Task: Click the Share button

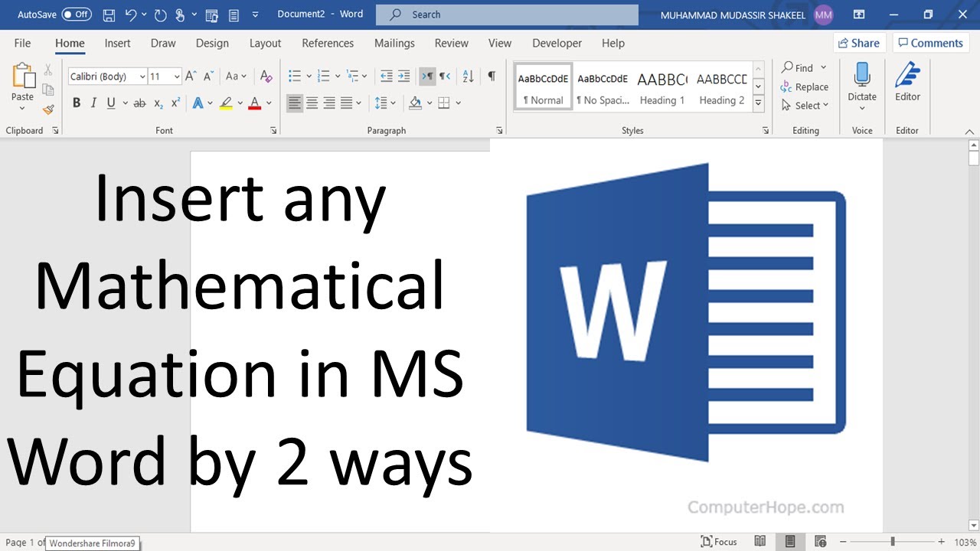Action: coord(859,44)
